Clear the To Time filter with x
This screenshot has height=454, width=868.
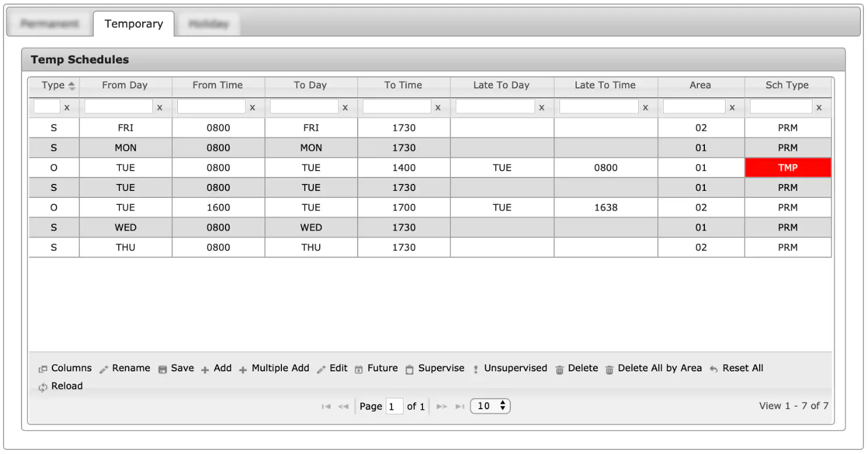437,108
